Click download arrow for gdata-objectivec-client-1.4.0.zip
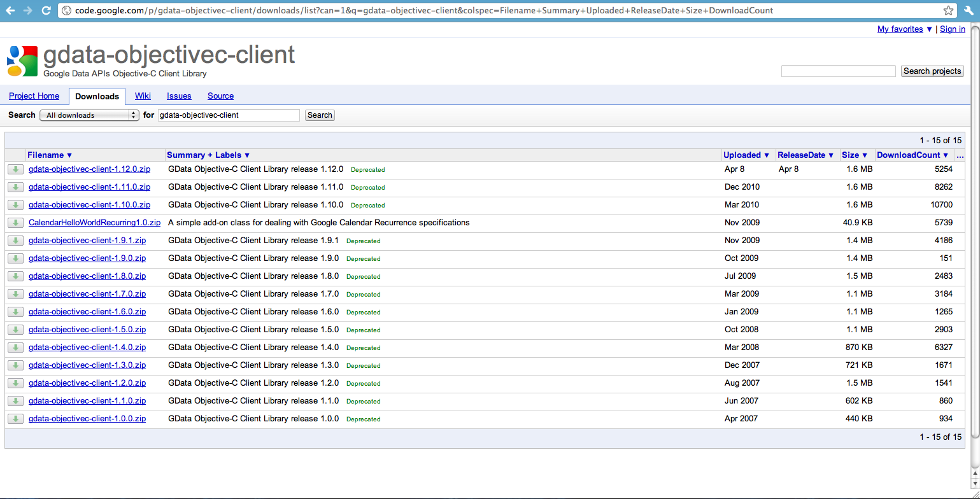Viewport: 980px width, 499px height. (x=16, y=348)
